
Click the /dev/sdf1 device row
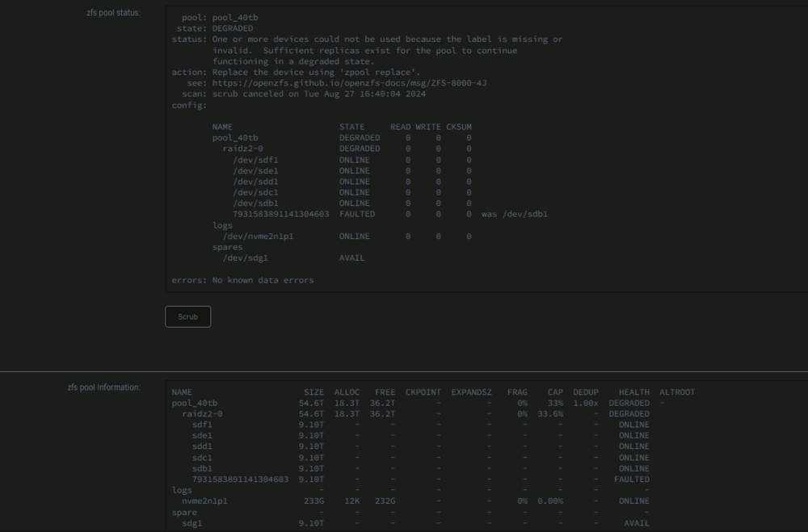(x=352, y=160)
